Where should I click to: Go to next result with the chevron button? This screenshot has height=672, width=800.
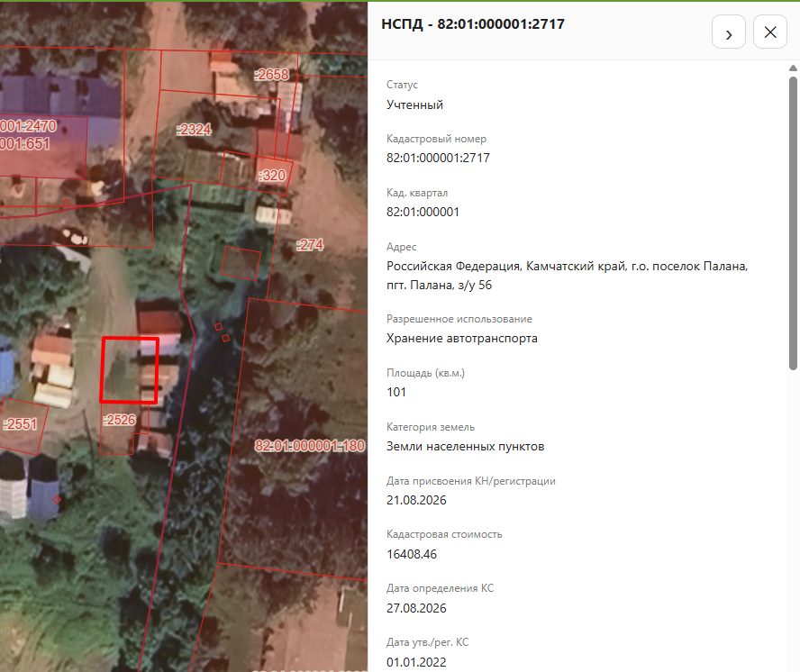point(729,32)
